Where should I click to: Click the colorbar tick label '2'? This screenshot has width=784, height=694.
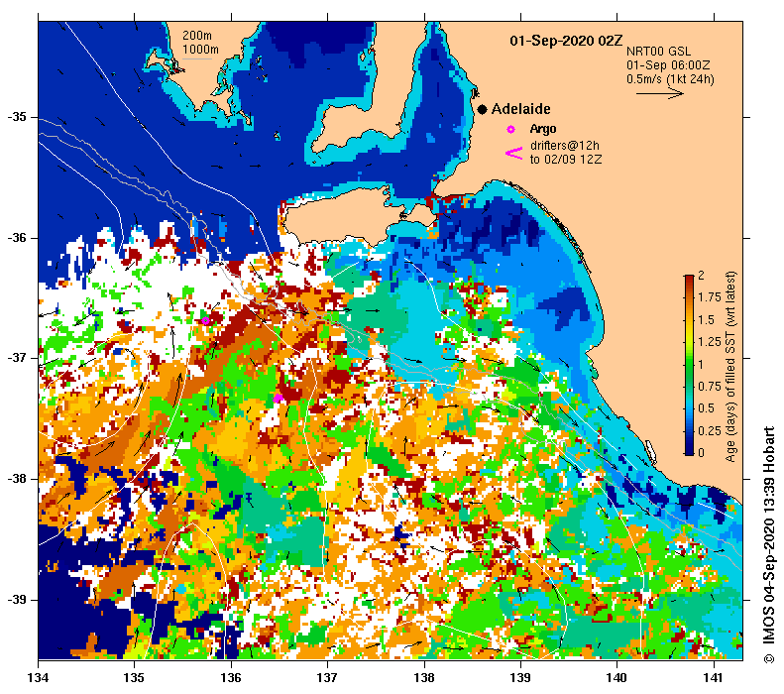701,275
